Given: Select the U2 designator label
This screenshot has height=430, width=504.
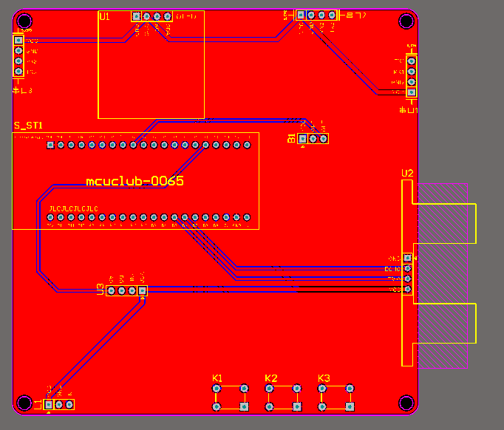Looking at the screenshot, I should [x=407, y=174].
